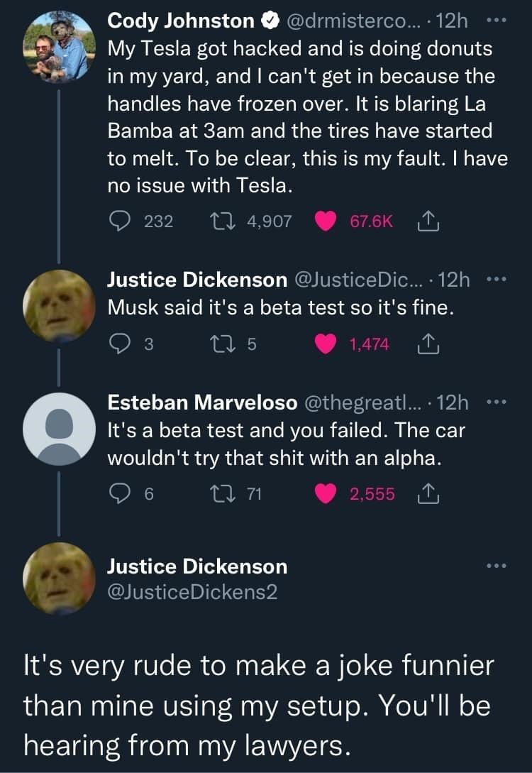Screen dimensions: 532x773
Task: Click Justice Dickenson's profile avatar
Action: [60, 302]
